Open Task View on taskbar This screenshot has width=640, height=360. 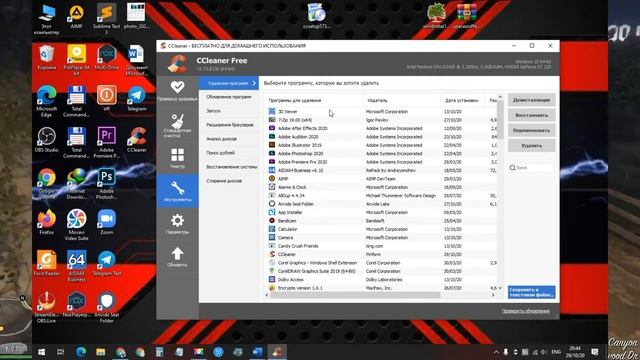point(60,352)
